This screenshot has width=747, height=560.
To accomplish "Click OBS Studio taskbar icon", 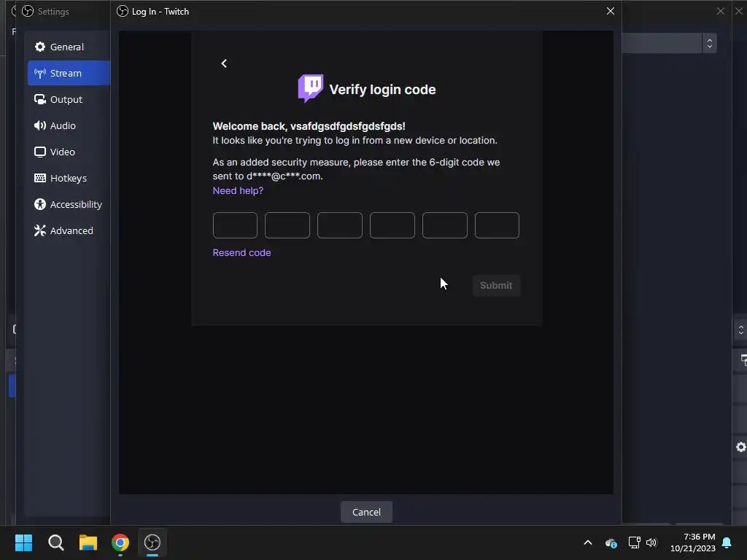I will click(x=152, y=542).
